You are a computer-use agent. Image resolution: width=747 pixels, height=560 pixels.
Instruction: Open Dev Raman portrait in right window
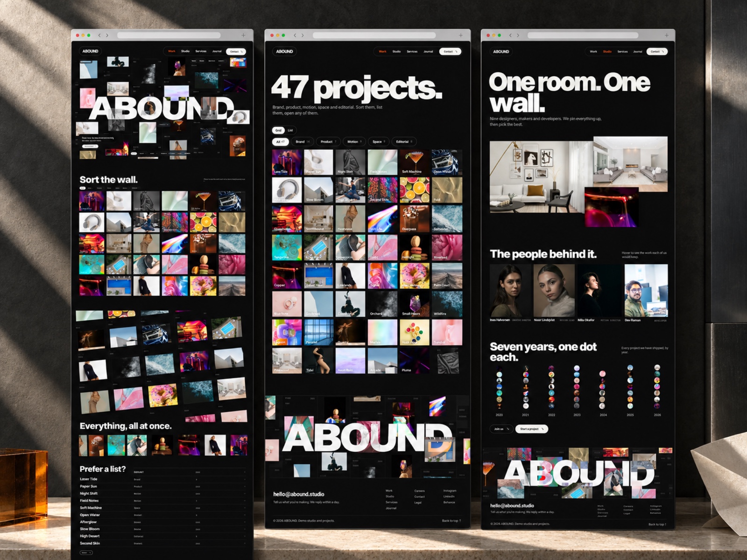pyautogui.click(x=646, y=291)
